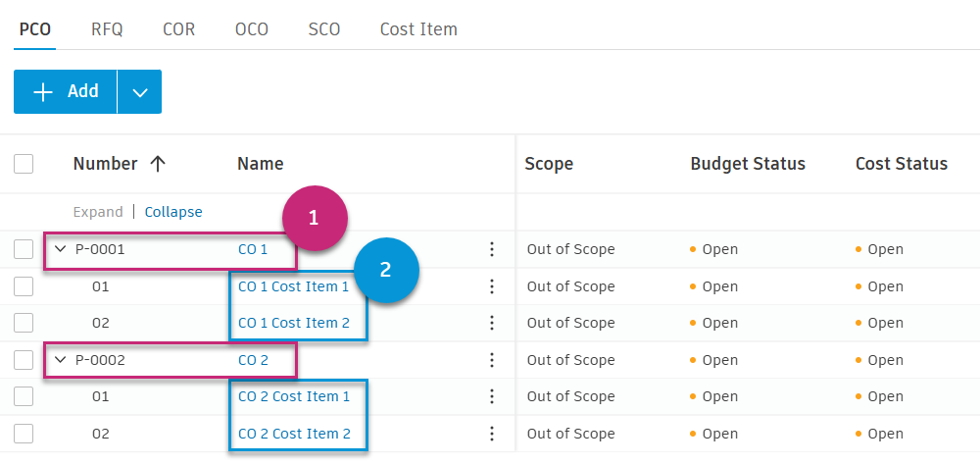Click the plus Add button
This screenshot has height=465, width=980.
pyautogui.click(x=66, y=91)
